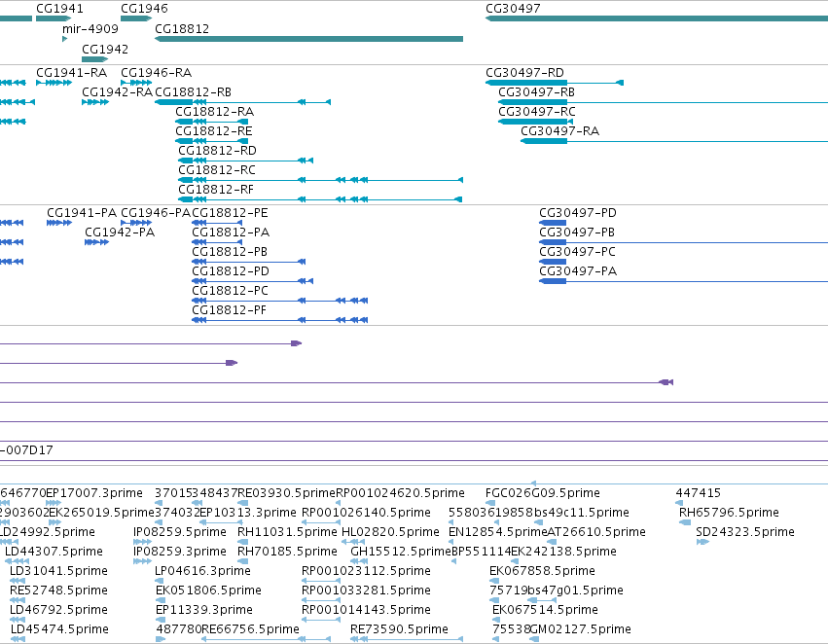
Task: Open protein CG18812-PD
Action: click(231, 271)
